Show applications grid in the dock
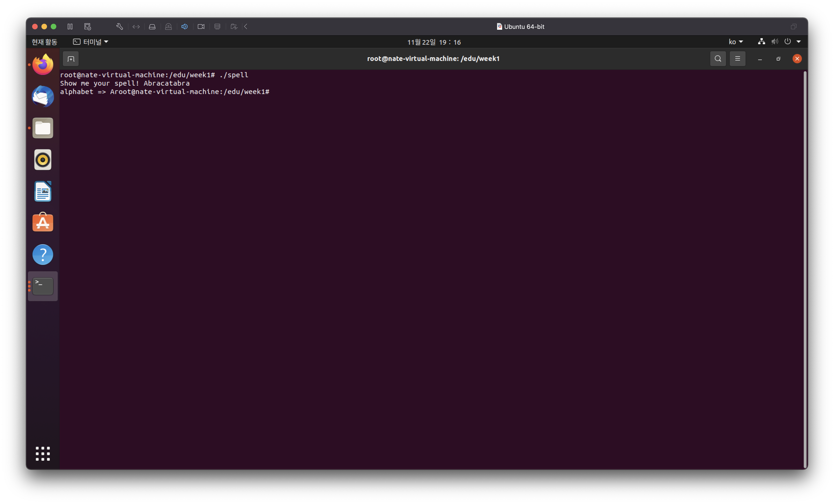 [43, 454]
